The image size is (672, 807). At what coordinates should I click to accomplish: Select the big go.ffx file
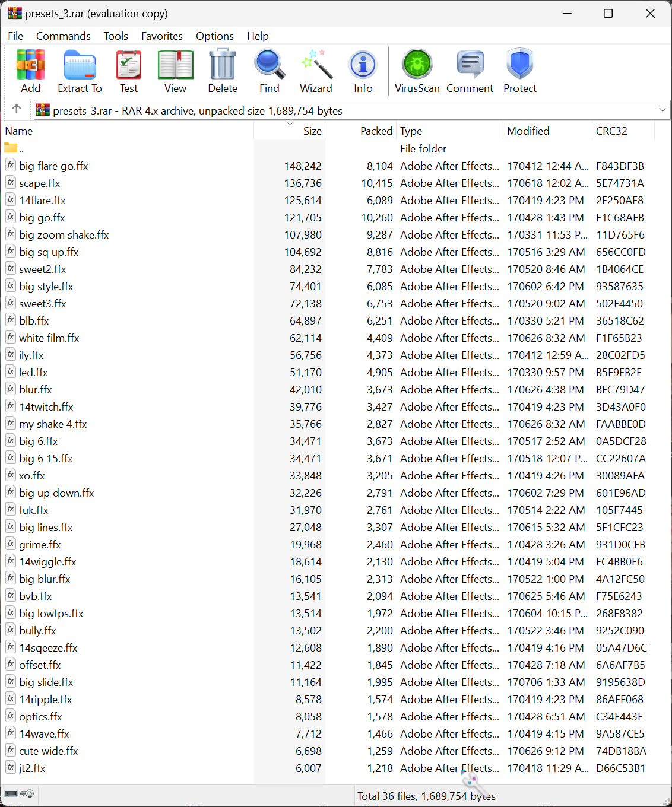[42, 218]
